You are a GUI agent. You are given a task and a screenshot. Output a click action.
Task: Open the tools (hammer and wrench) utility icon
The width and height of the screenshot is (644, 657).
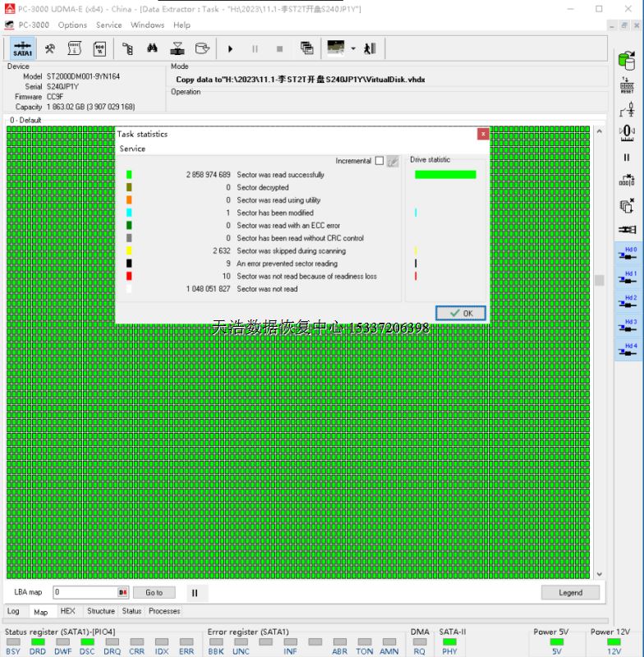(49, 48)
